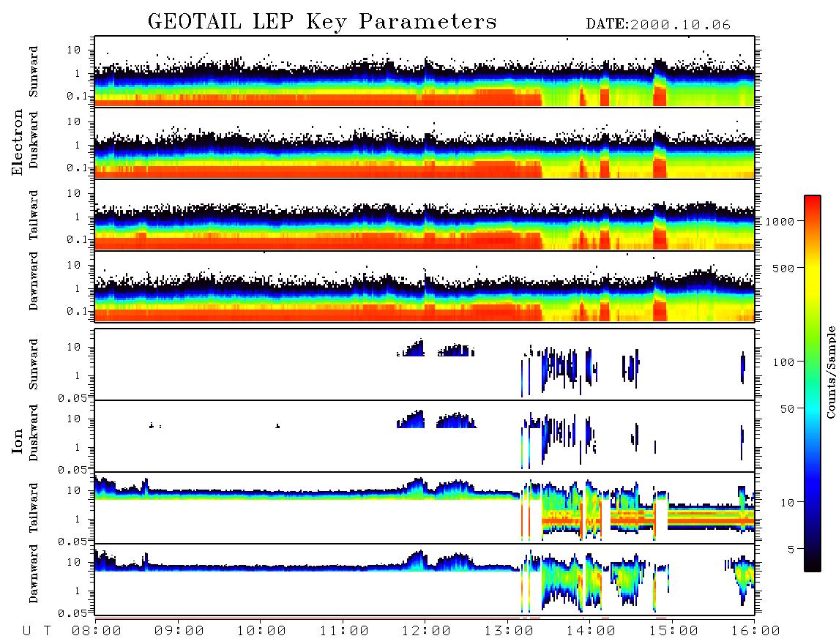Click the Electron Sunward panel label

pos(33,72)
